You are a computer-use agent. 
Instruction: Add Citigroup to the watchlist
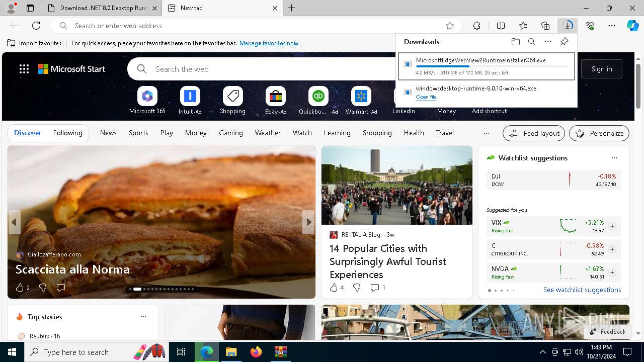click(612, 249)
